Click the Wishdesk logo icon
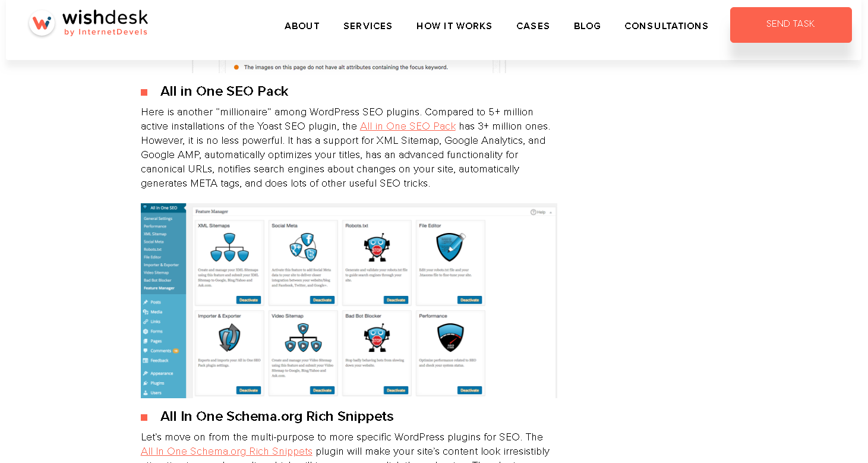The image size is (868, 463). click(x=42, y=23)
